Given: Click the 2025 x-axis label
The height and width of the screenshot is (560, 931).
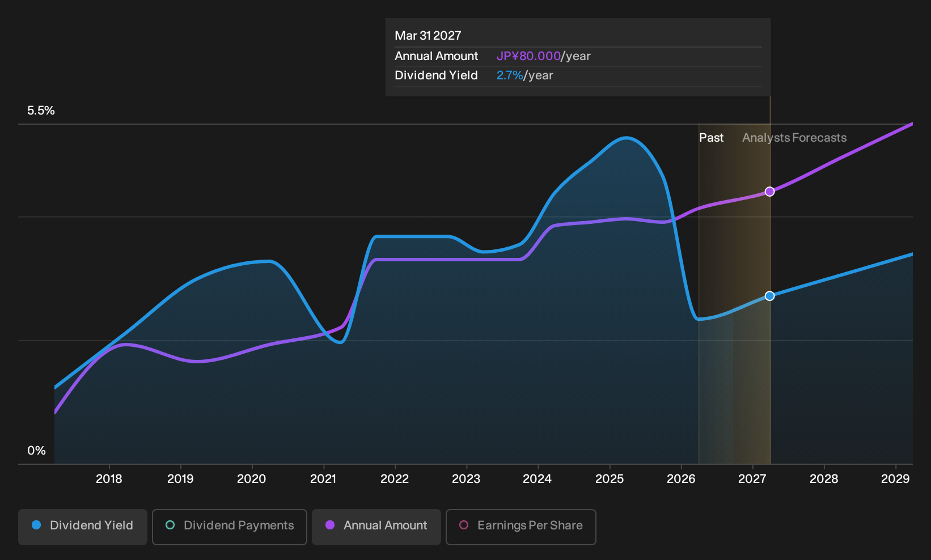Looking at the screenshot, I should coord(610,479).
